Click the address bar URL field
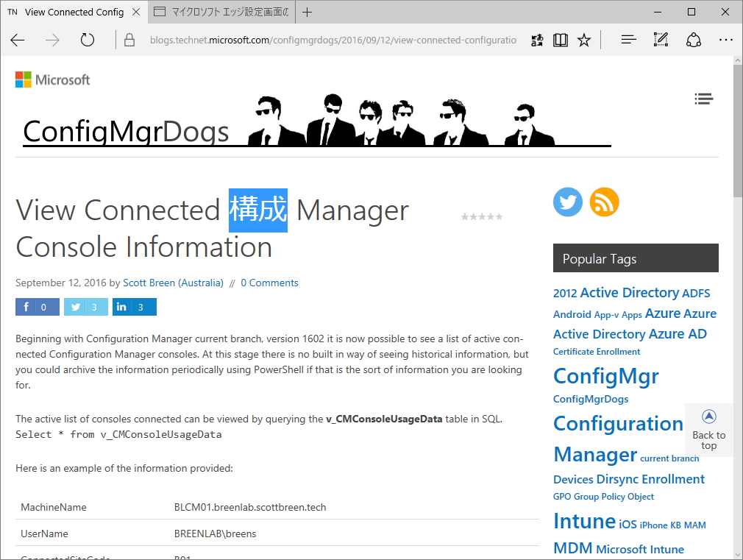Screen dimensions: 743x560 pos(333,40)
